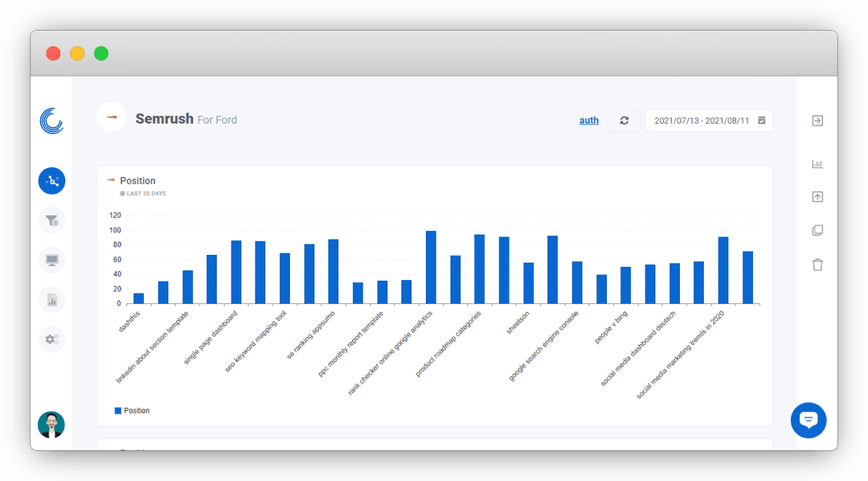Refresh the data with the reload button
Image resolution: width=868 pixels, height=481 pixels.
coord(624,121)
